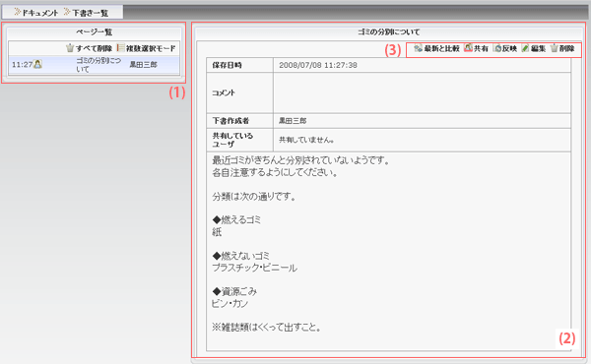
Task: Click the line 最近ゴミがきちんと分別されていないようです。
Action: pyautogui.click(x=300, y=160)
